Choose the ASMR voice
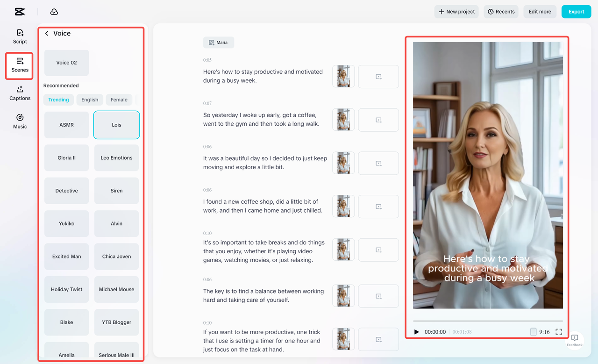 point(66,125)
